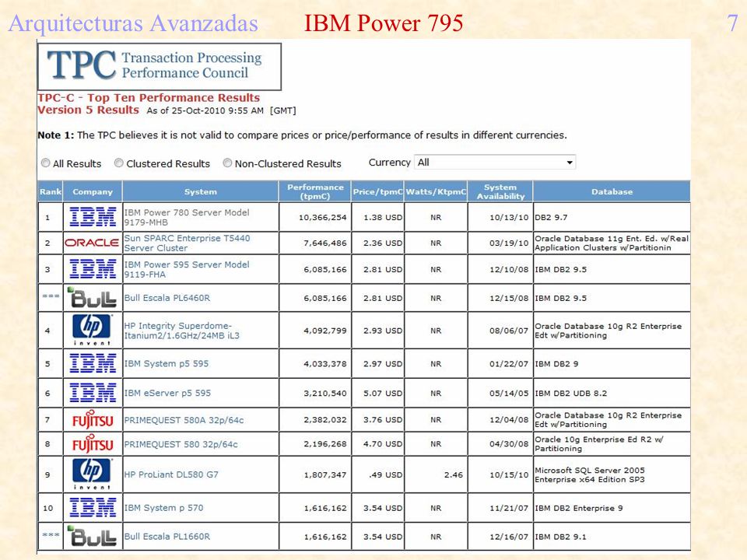747x560 pixels.
Task: Select the All Results radio button
Action: [45, 163]
